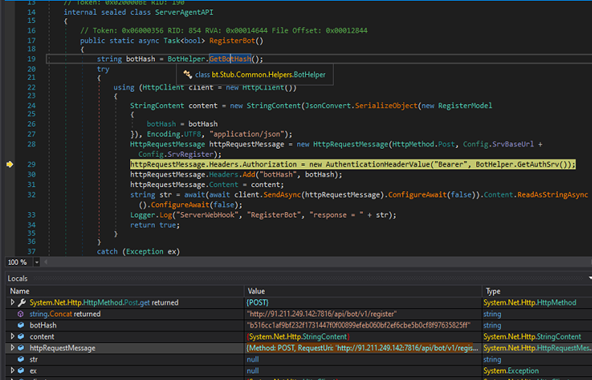Image resolution: width=592 pixels, height=380 pixels.
Task: Click the highlighted Authorization statement on line 29
Action: point(353,164)
